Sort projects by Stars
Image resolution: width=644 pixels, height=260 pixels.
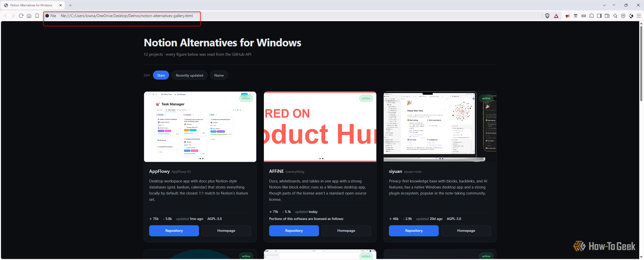(161, 75)
